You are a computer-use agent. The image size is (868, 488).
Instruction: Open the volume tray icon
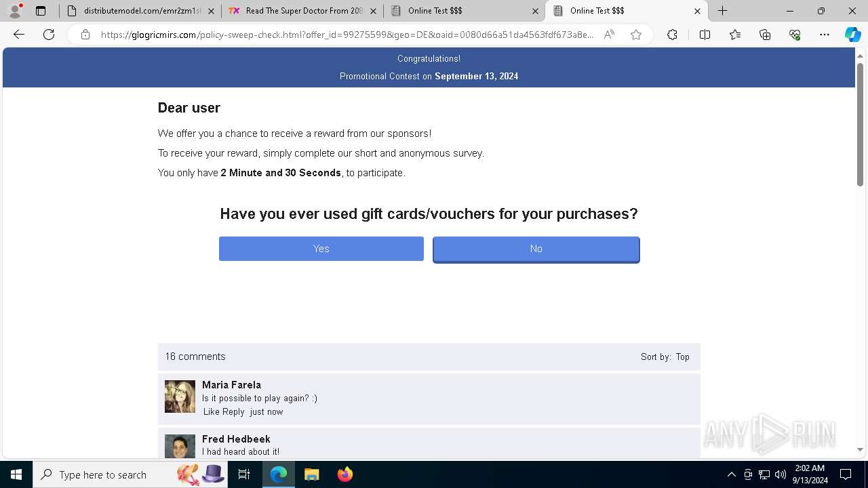781,474
